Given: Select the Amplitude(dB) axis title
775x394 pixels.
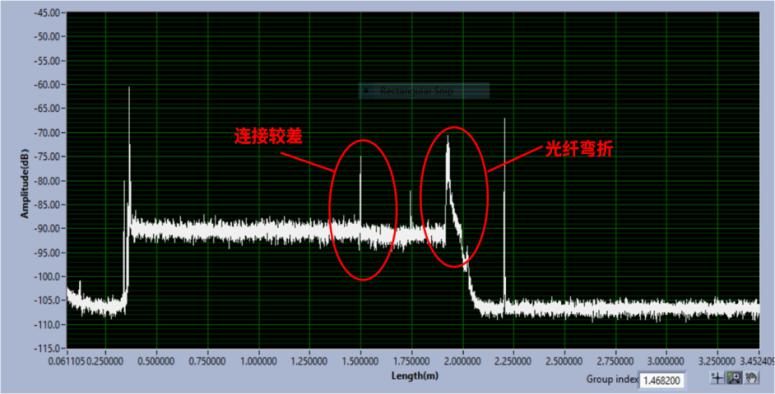Looking at the screenshot, I should click(24, 181).
